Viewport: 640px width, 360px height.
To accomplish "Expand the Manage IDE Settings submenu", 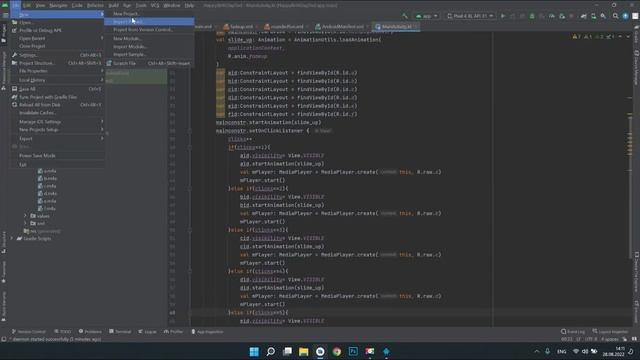I will 57,122.
